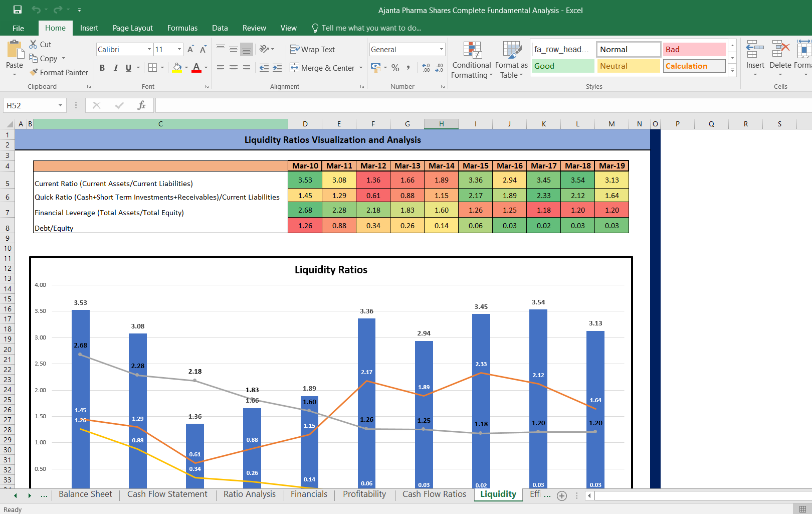
Task: Click the Increase Decimal icon
Action: 426,68
